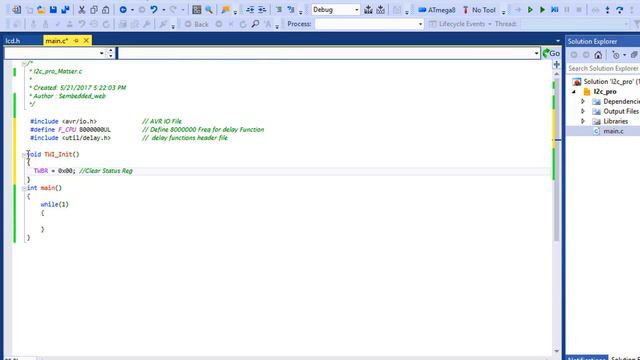Expand the Output Files node
Screen dimensions: 640x360
583,111
